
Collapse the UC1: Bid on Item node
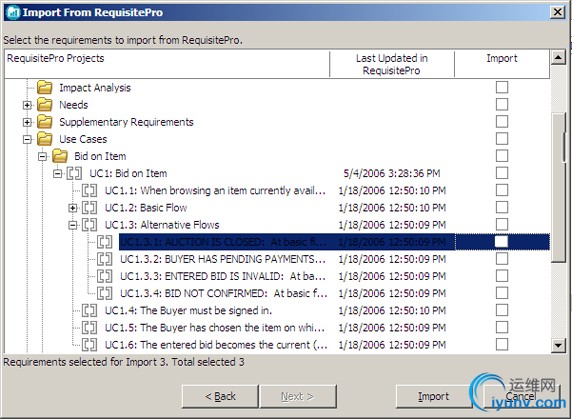coord(58,174)
